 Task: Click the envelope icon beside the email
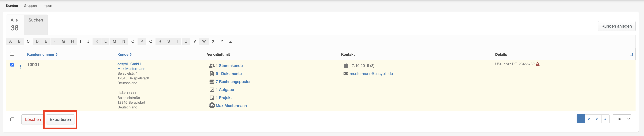(346, 74)
